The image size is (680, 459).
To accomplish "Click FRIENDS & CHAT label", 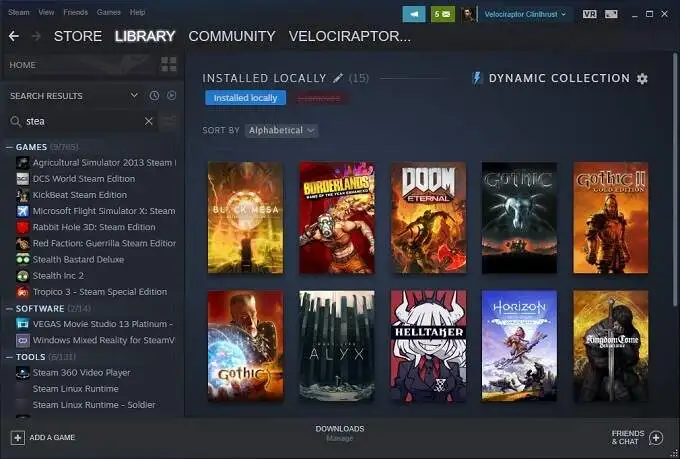I will (628, 438).
